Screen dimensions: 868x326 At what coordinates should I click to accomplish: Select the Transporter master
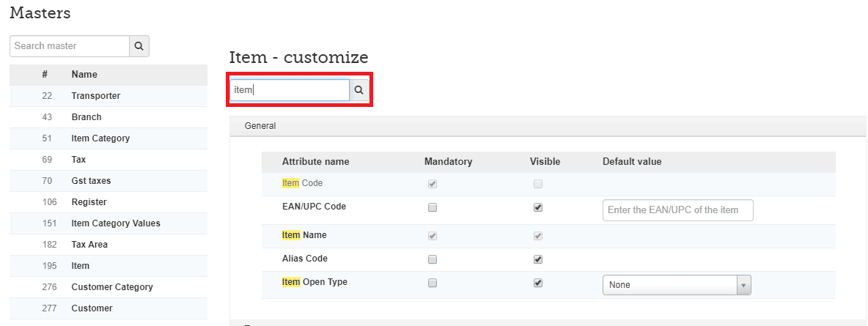tap(95, 96)
